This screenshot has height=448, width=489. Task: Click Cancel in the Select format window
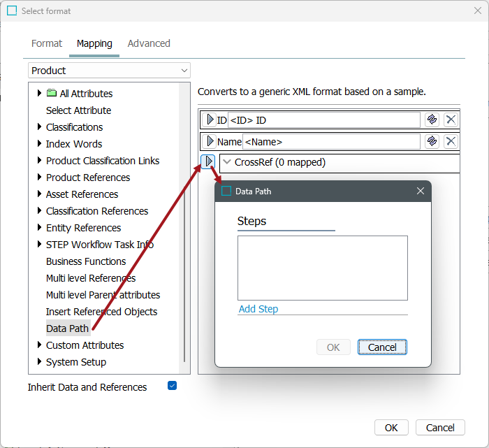point(440,428)
